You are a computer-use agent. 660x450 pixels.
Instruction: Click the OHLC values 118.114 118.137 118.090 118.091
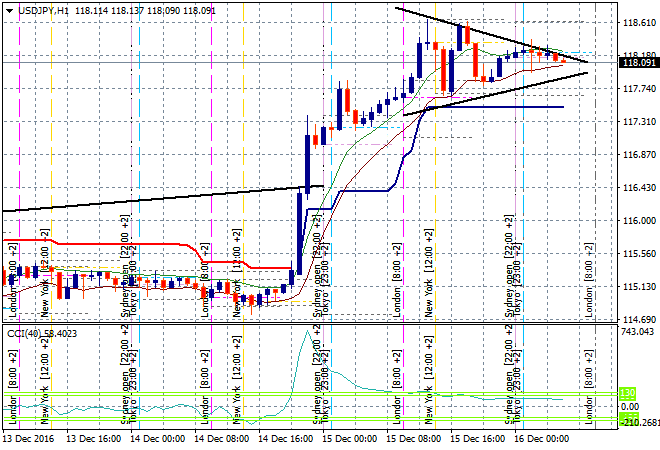pyautogui.click(x=145, y=11)
